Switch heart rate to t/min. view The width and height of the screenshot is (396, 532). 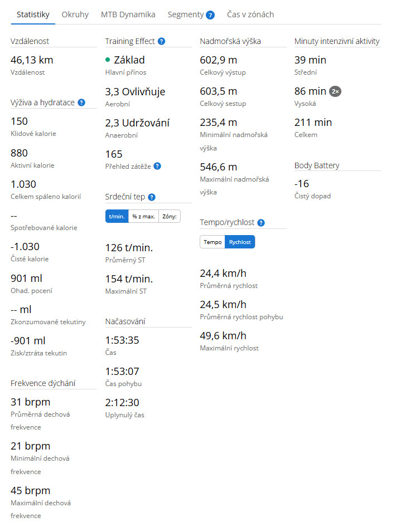117,217
